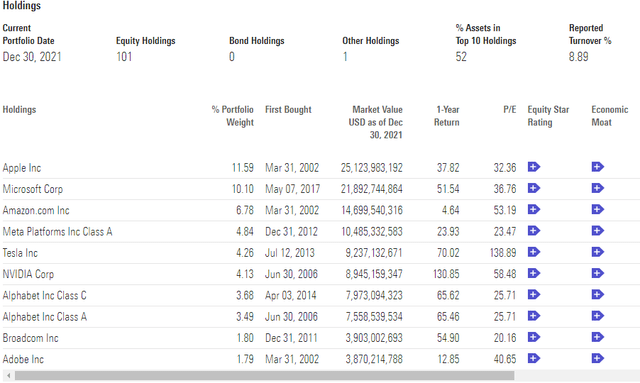The image size is (640, 383).
Task: Click Meta's portfolio weight 4.84
Action: coord(245,232)
